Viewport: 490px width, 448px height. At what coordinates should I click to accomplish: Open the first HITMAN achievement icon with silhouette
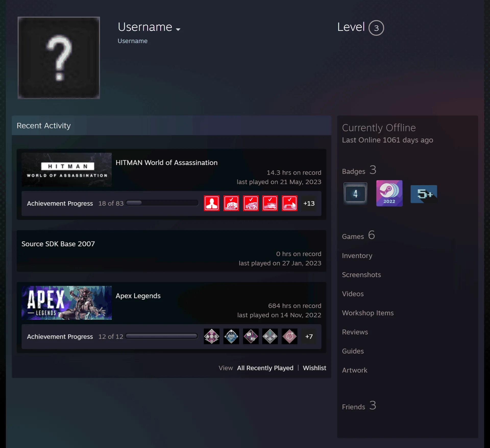pyautogui.click(x=212, y=203)
